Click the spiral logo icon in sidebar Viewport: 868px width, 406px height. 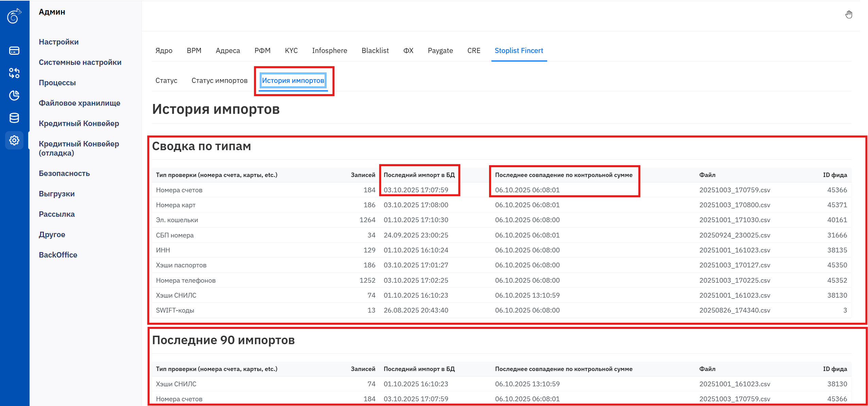click(14, 16)
